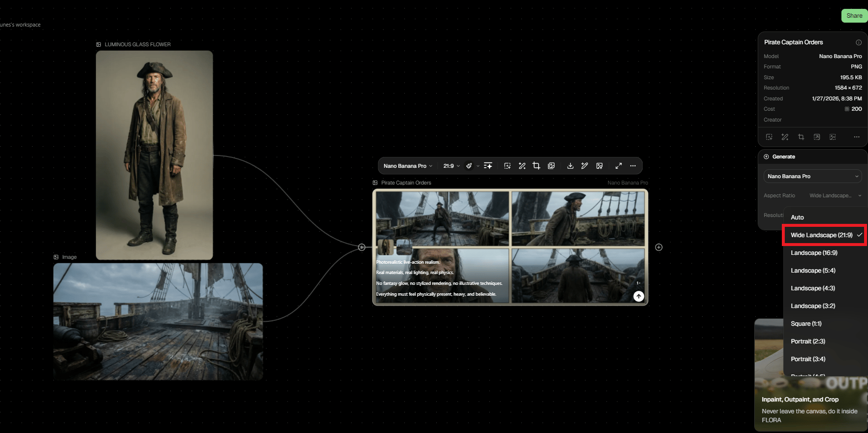The width and height of the screenshot is (868, 433).
Task: Click the info icon in Pirate Captain Orders panel
Action: coord(859,42)
